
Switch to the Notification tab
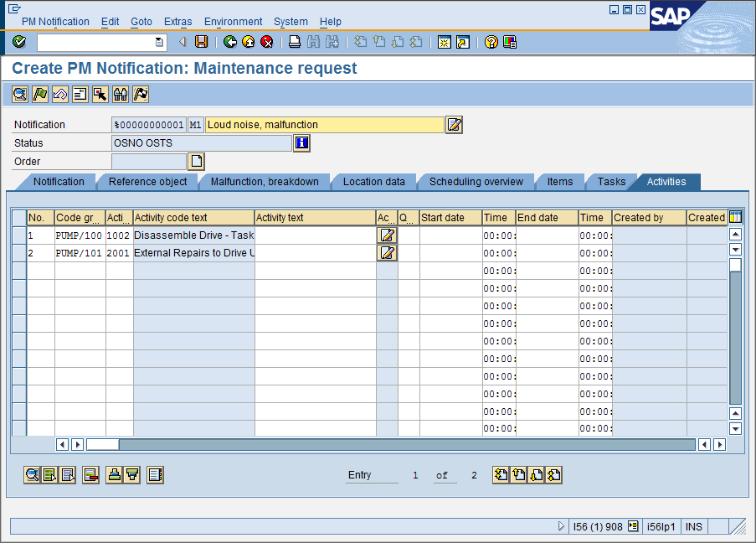pyautogui.click(x=59, y=182)
